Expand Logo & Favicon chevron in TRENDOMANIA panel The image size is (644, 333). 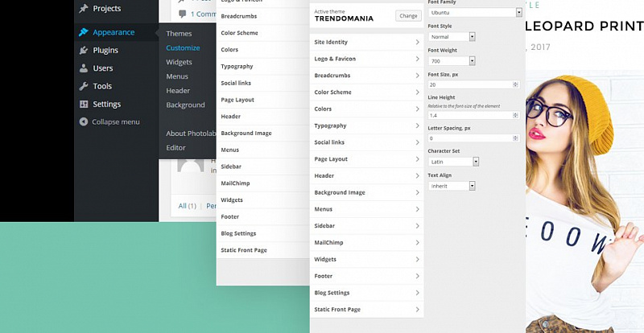pyautogui.click(x=417, y=59)
